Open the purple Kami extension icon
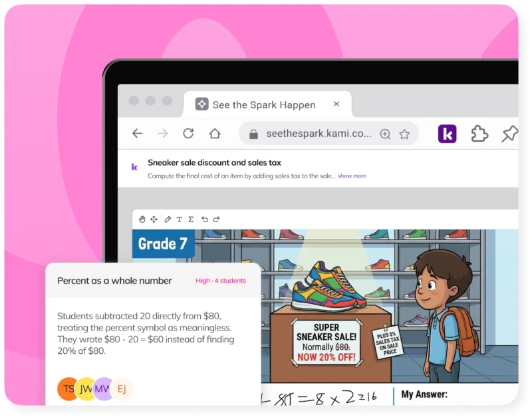Image resolution: width=532 pixels, height=419 pixels. click(x=447, y=134)
